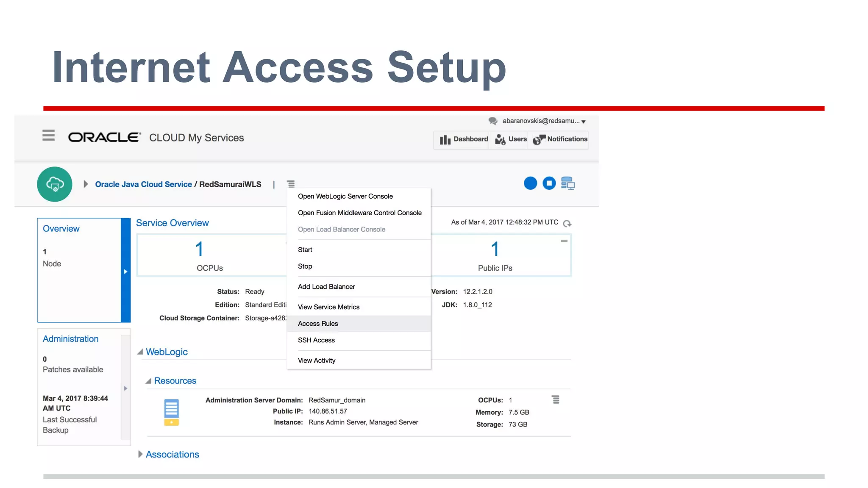This screenshot has width=868, height=488.
Task: Collapse the metrics panel with the minus icon
Action: (x=564, y=241)
